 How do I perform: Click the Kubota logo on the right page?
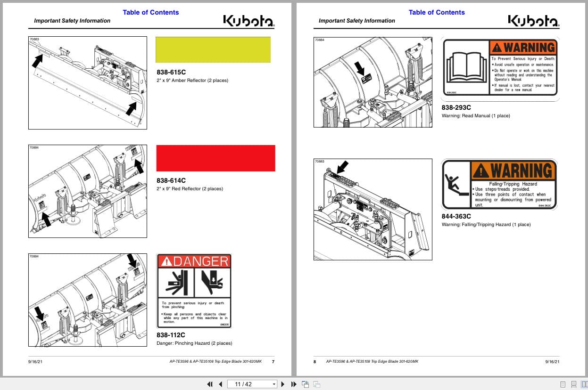tap(532, 20)
